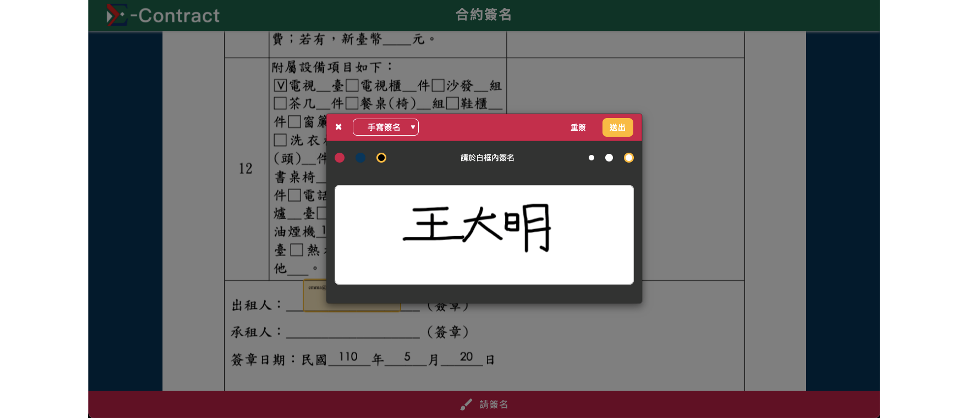Close the signature dialog with the X
The image size is (960, 420).
[x=339, y=127]
